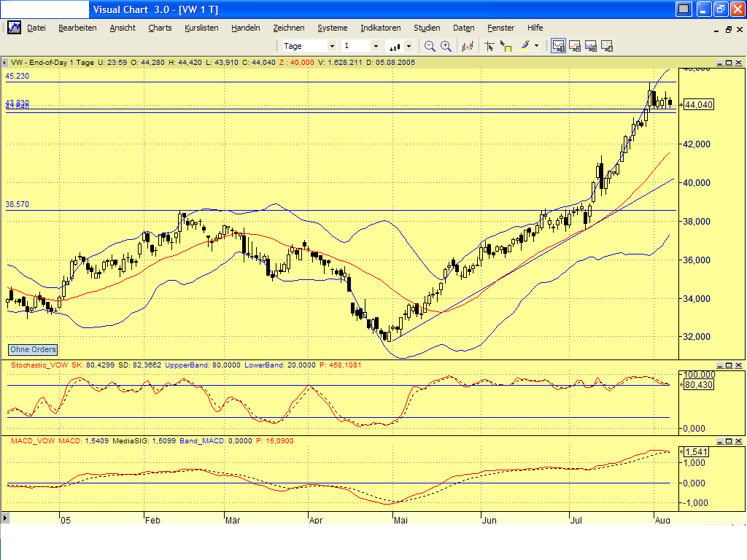Switch to workspace 3 chart icon
Screen dimensions: 747x560
(x=590, y=46)
